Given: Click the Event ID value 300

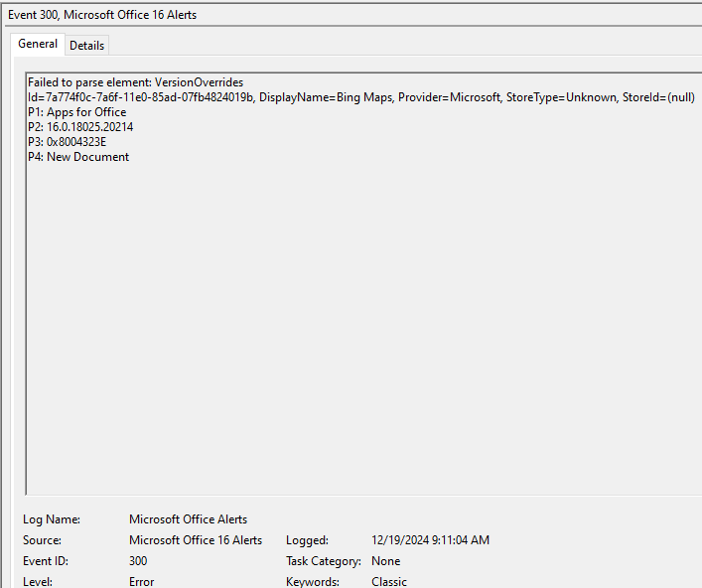Looking at the screenshot, I should pyautogui.click(x=138, y=561).
